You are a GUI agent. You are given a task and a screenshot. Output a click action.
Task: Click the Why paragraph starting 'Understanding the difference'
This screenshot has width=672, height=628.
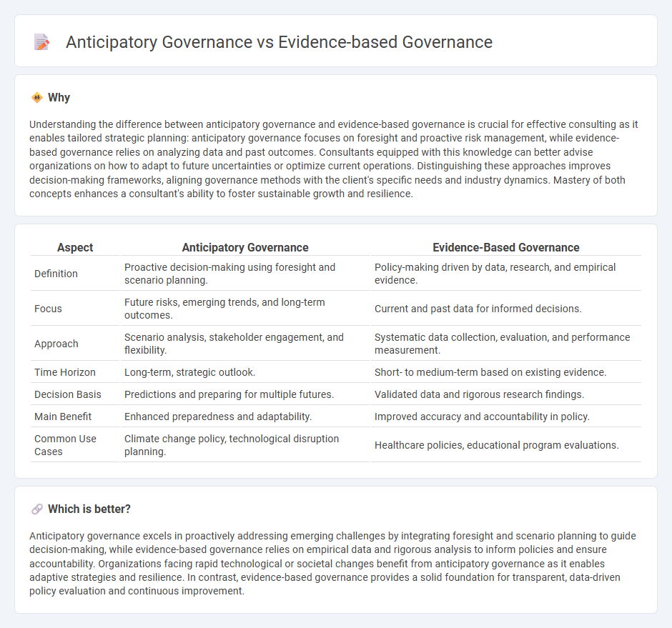pyautogui.click(x=334, y=159)
